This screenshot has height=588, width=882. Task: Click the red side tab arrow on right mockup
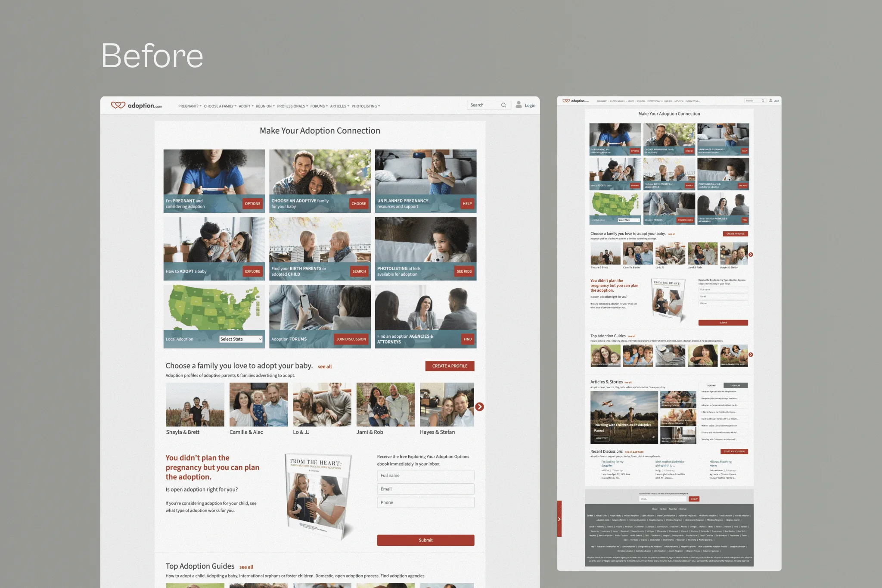point(559,519)
